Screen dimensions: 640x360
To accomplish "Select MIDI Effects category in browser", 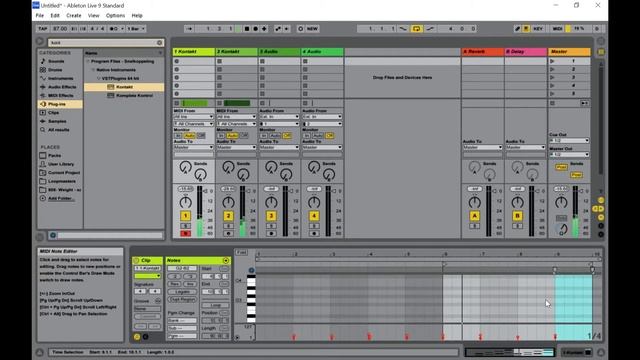I will [x=61, y=96].
